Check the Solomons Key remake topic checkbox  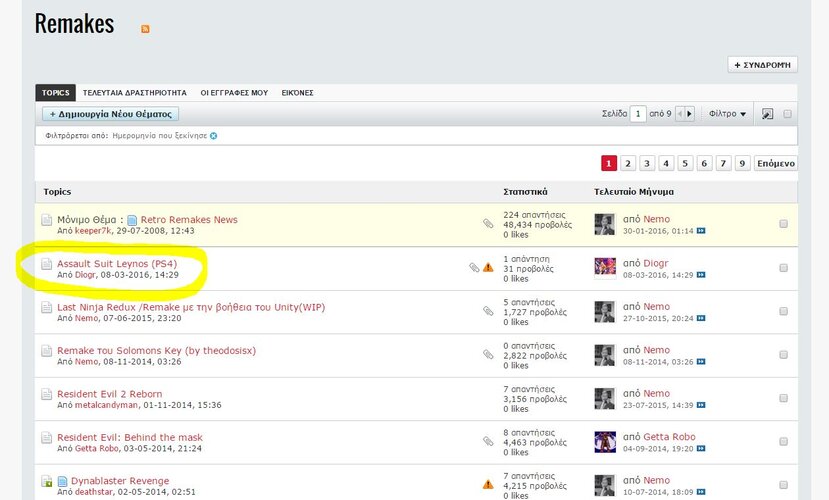coord(784,354)
